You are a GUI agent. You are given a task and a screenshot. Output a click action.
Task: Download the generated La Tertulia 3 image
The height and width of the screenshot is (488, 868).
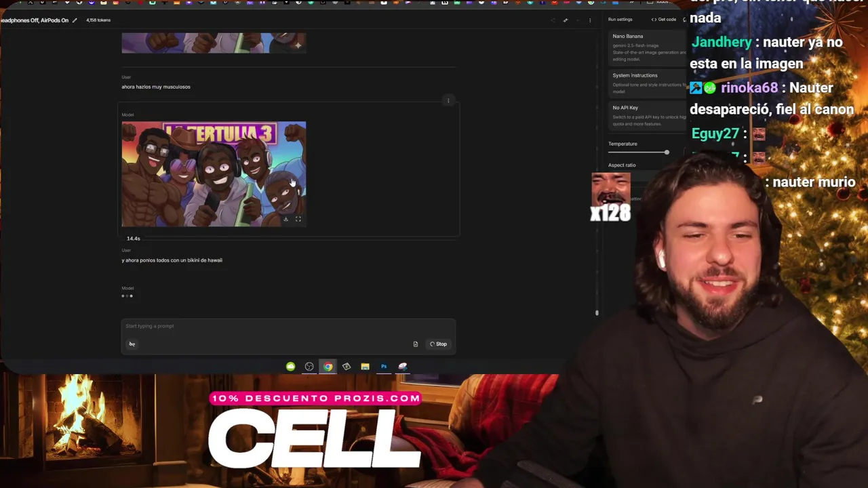pos(285,219)
